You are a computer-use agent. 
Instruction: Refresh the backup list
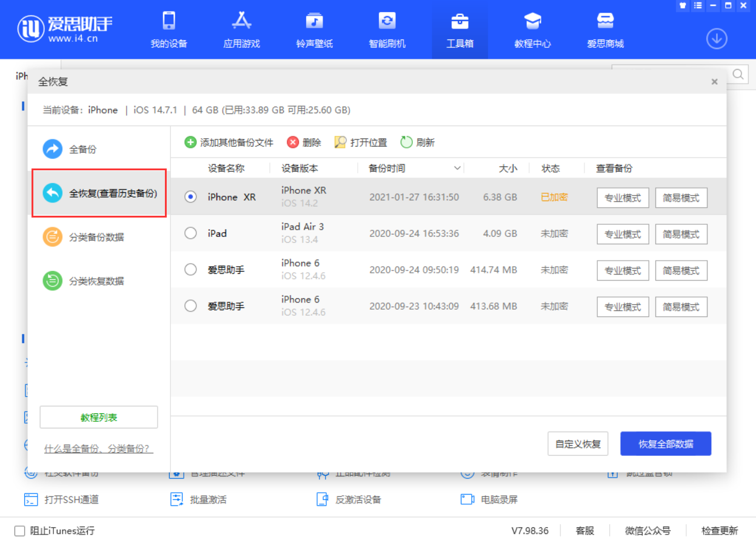(406, 142)
